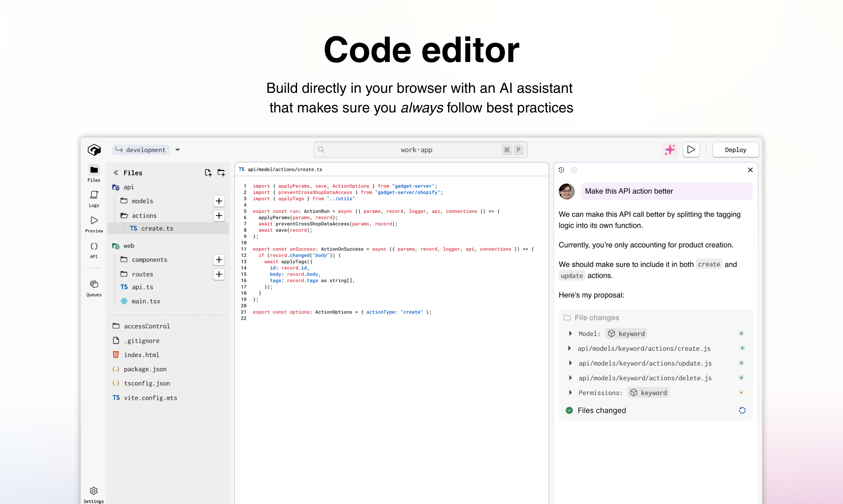The image size is (843, 504).
Task: Select the create.ts file in tree
Action: click(157, 228)
